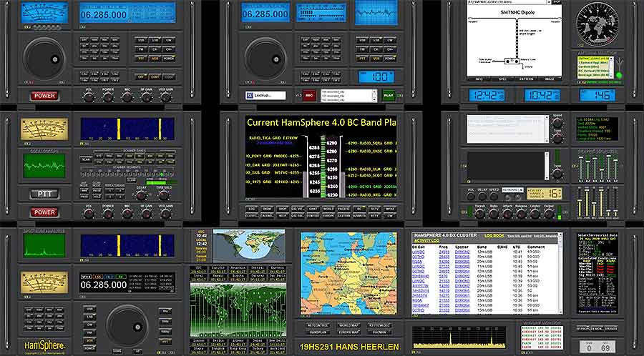Viewport: 644px width, 356px height.
Task: Click the top-left transceiver VOX GAIN knob
Action: pyautogui.click(x=165, y=97)
